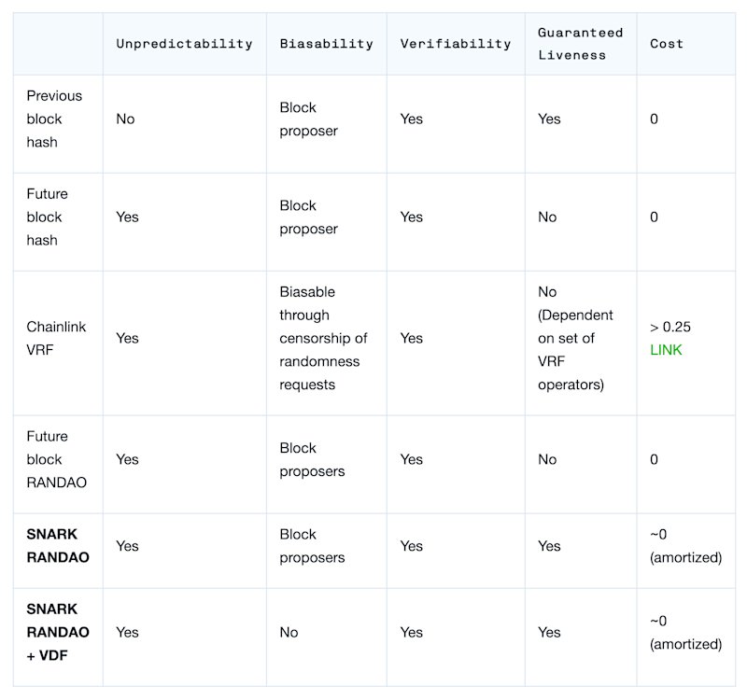Select the Biasability column header

coord(326,44)
